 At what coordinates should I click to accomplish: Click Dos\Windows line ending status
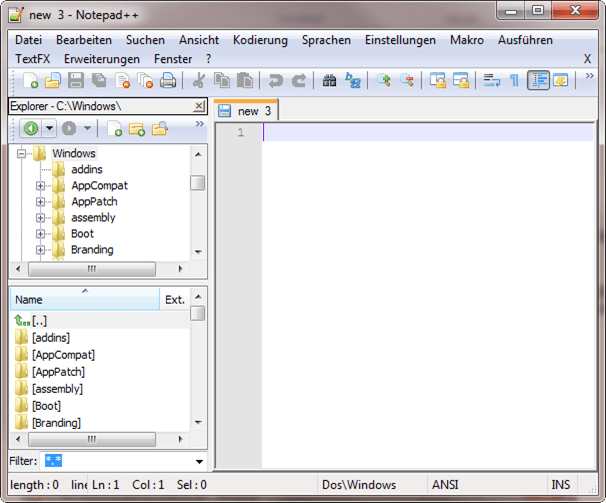click(x=359, y=484)
